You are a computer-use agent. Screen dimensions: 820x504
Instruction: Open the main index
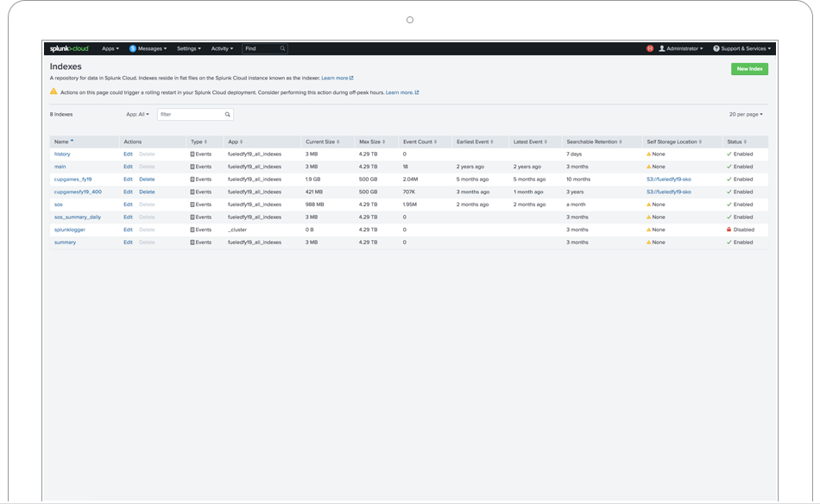pyautogui.click(x=60, y=167)
